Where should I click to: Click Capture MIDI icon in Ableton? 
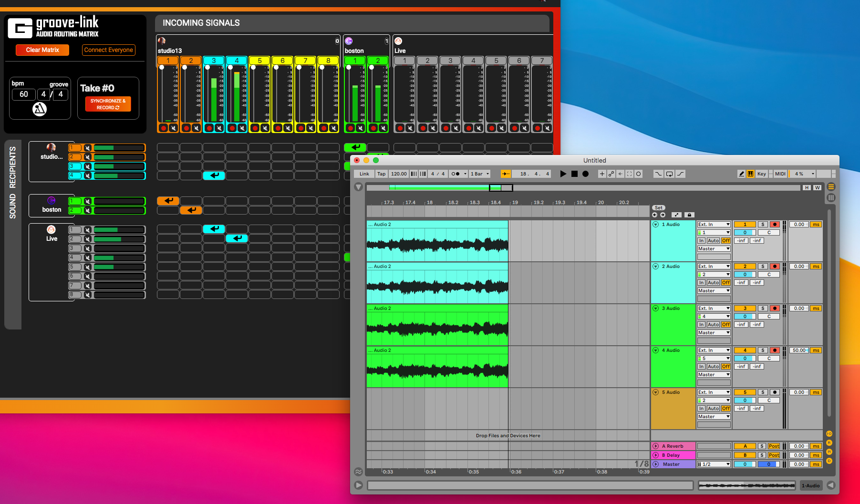tap(630, 174)
